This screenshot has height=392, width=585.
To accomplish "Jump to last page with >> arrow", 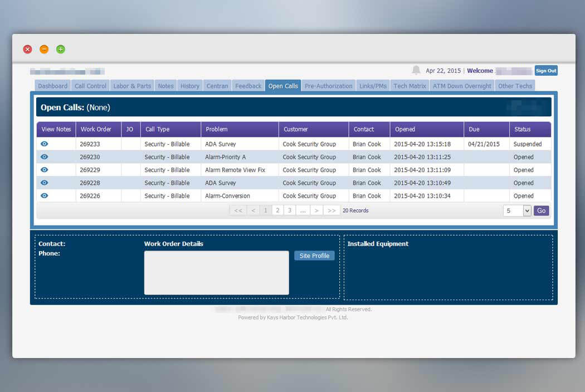I will point(331,210).
